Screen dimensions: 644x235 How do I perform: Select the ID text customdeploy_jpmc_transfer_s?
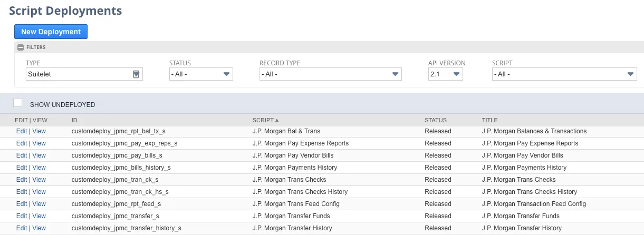(115, 216)
